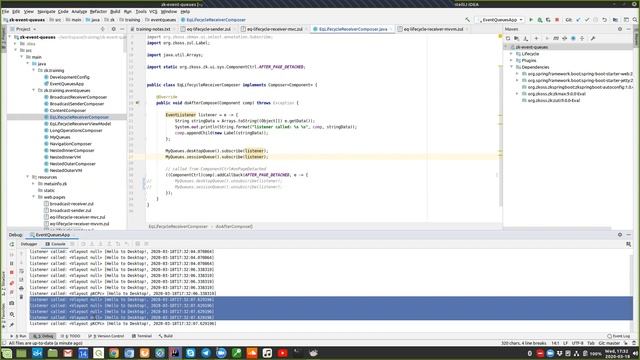The width and height of the screenshot is (640, 360).
Task: Open the Project view dropdown
Action: 24,29
